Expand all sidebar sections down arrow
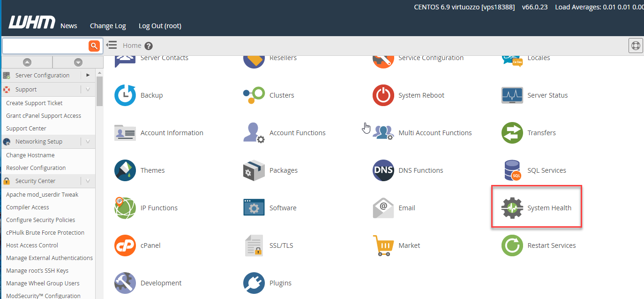Viewport: 644px width, 299px height. 78,62
